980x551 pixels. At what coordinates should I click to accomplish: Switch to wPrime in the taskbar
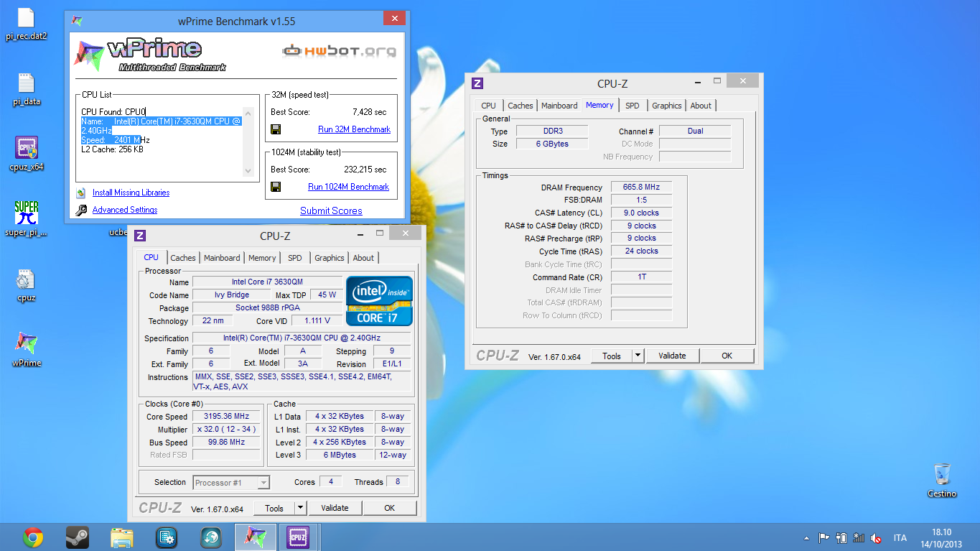click(x=256, y=537)
